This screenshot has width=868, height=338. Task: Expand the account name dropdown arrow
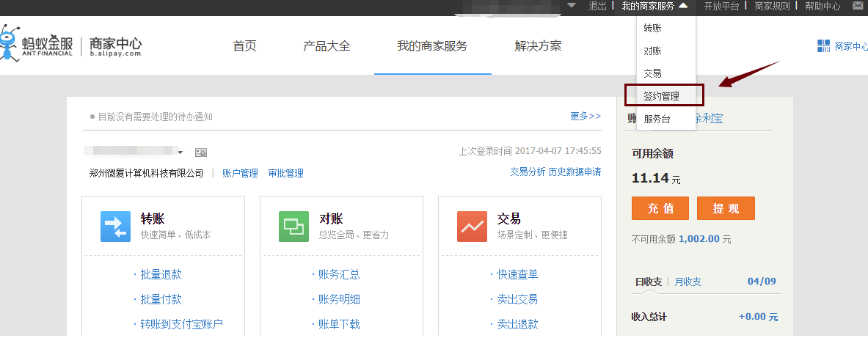pyautogui.click(x=180, y=152)
